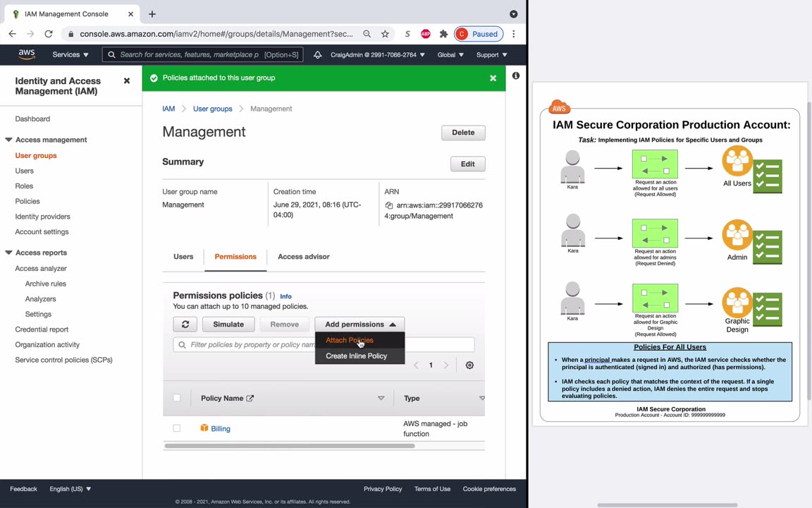The image size is (812, 508).
Task: Click User groups breadcrumb link
Action: pos(212,109)
